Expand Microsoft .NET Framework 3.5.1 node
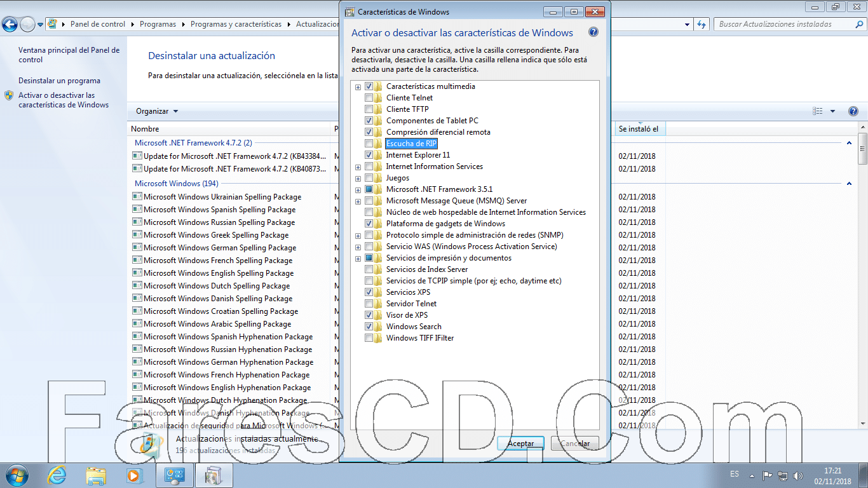The height and width of the screenshot is (488, 868). coord(358,190)
